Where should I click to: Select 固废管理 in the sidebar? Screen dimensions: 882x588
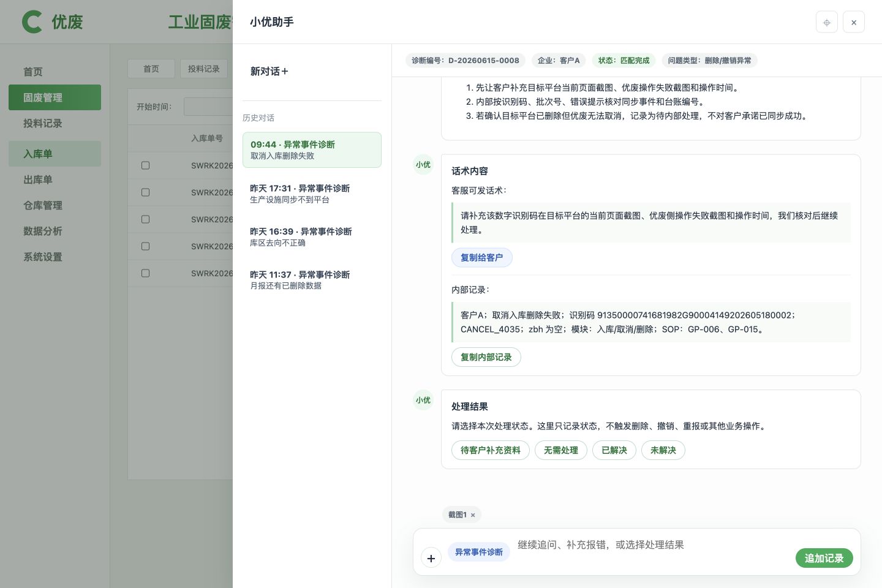point(55,97)
